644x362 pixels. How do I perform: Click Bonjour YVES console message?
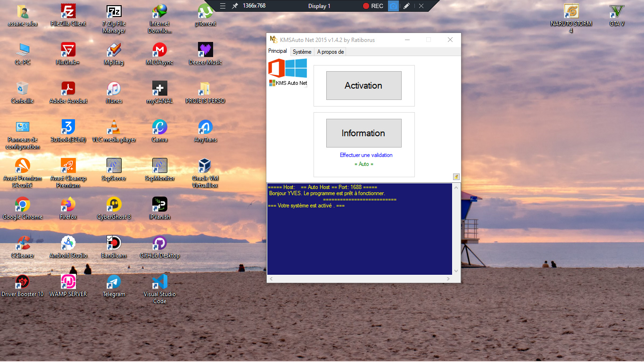click(327, 193)
